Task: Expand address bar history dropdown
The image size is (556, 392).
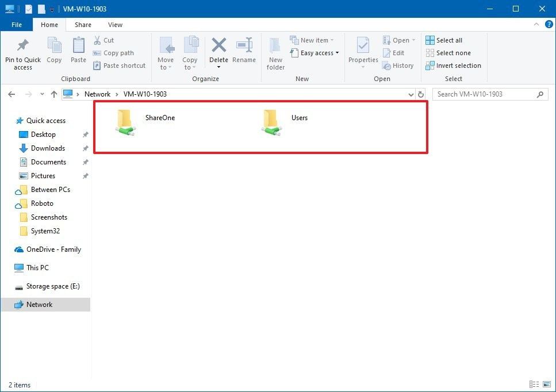Action: [411, 94]
